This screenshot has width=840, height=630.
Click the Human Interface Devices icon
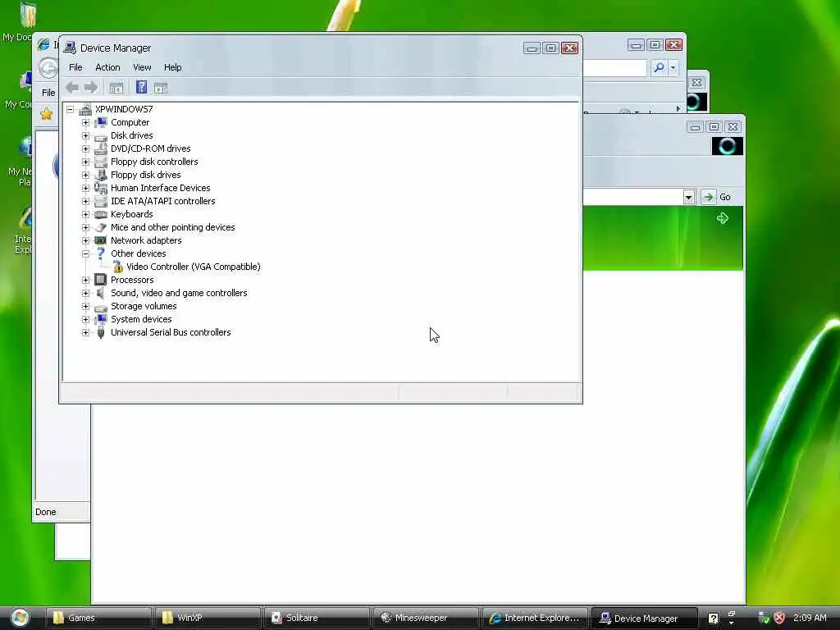[101, 188]
